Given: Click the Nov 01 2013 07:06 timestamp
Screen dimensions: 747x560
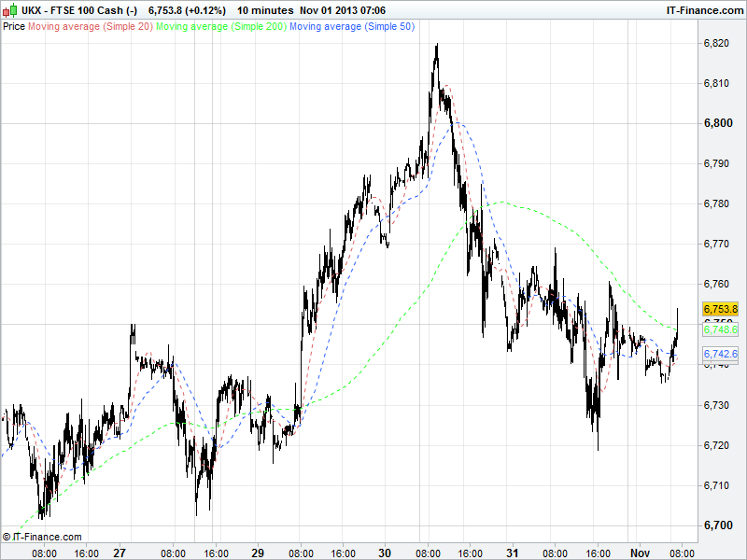Looking at the screenshot, I should point(342,10).
